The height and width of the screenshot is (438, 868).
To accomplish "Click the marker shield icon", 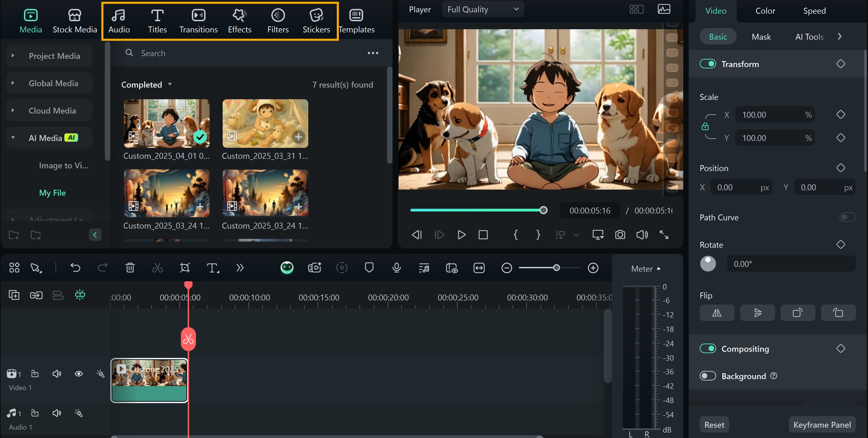I will pyautogui.click(x=369, y=268).
